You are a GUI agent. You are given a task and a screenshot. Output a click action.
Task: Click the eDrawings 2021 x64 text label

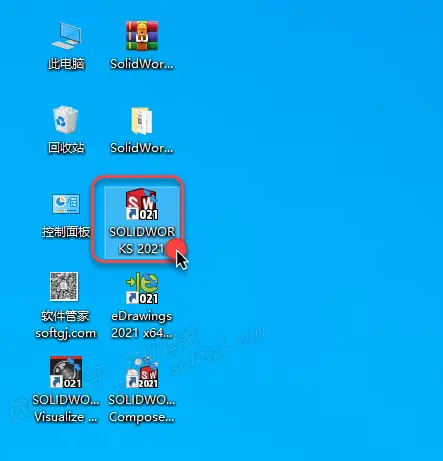[142, 324]
